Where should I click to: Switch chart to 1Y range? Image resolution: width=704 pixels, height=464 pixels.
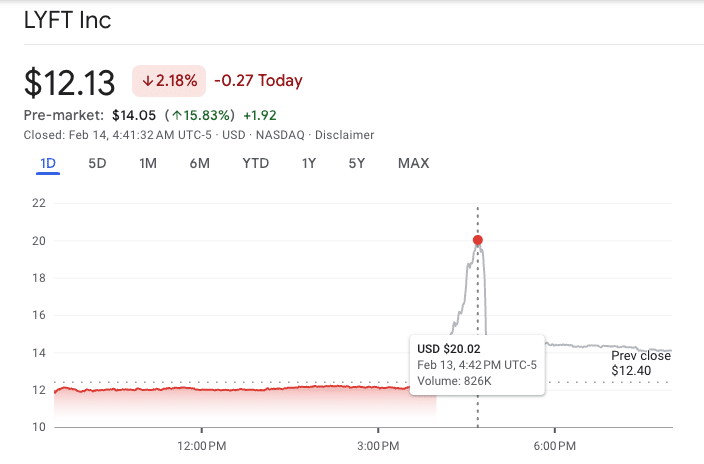tap(309, 164)
